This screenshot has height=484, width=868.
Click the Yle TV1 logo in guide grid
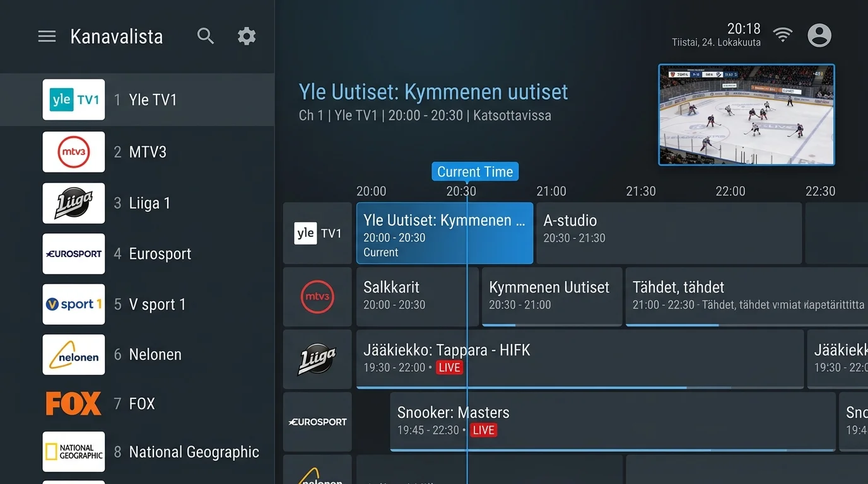click(x=317, y=233)
